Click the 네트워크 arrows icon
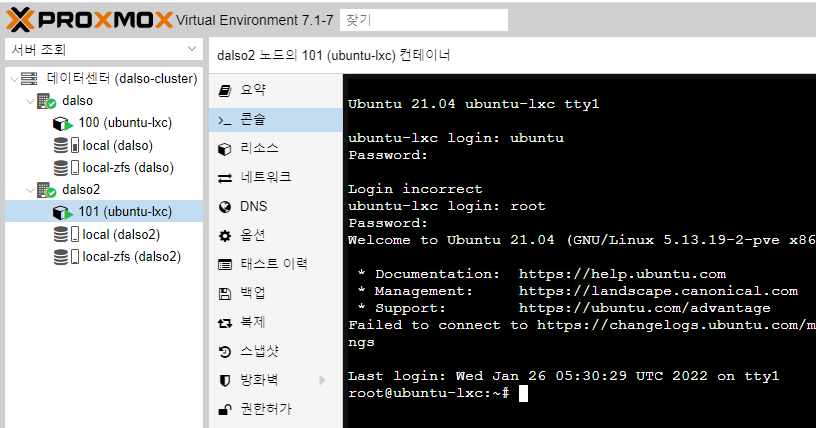Image resolution: width=816 pixels, height=428 pixels. [225, 179]
